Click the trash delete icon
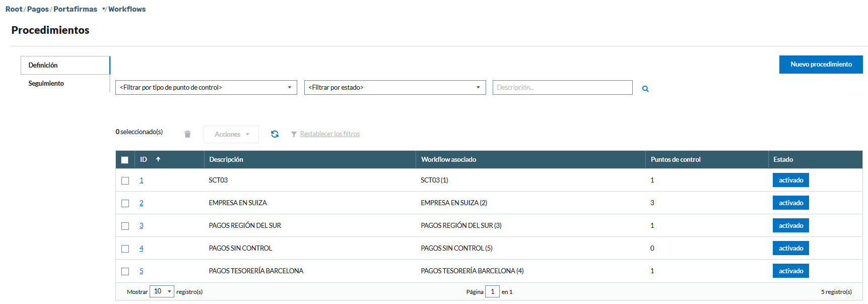Viewport: 868px width, 304px height. click(187, 134)
